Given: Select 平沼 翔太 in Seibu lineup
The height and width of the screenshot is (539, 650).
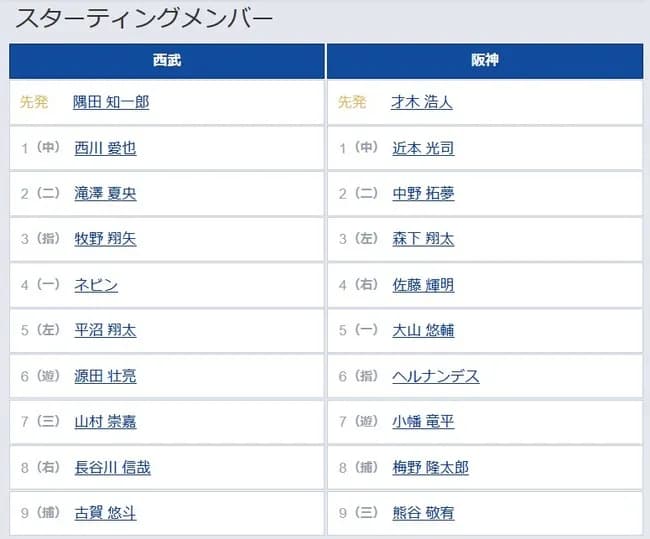Looking at the screenshot, I should click(105, 330).
